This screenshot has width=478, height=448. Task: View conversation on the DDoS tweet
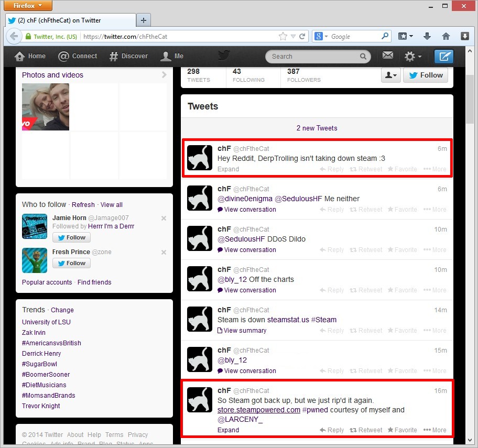[247, 249]
